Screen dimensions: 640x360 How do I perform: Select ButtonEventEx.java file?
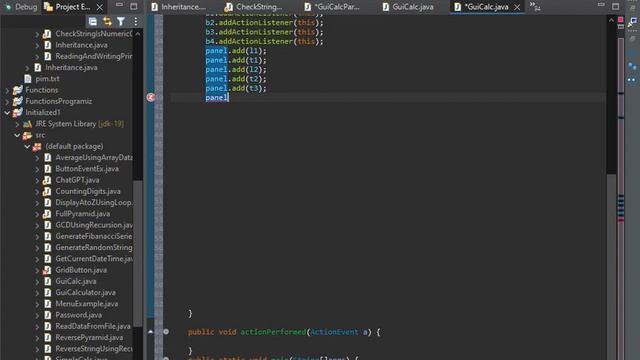pyautogui.click(x=87, y=169)
